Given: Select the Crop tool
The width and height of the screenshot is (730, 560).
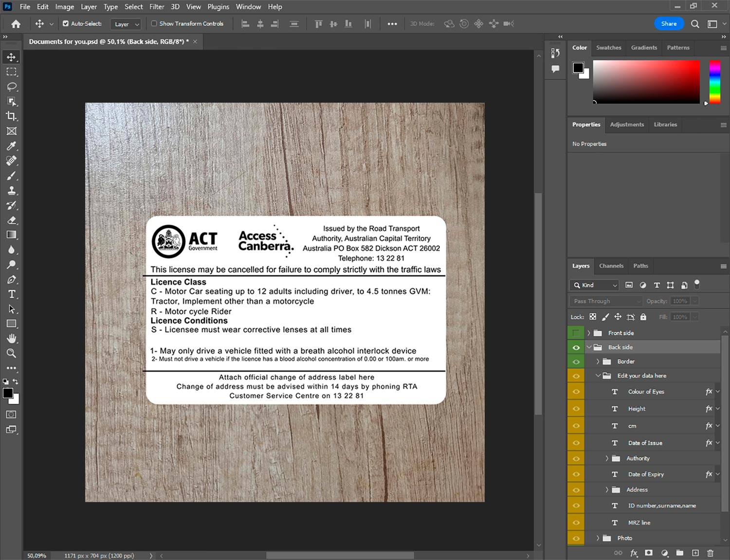Looking at the screenshot, I should click(x=11, y=116).
